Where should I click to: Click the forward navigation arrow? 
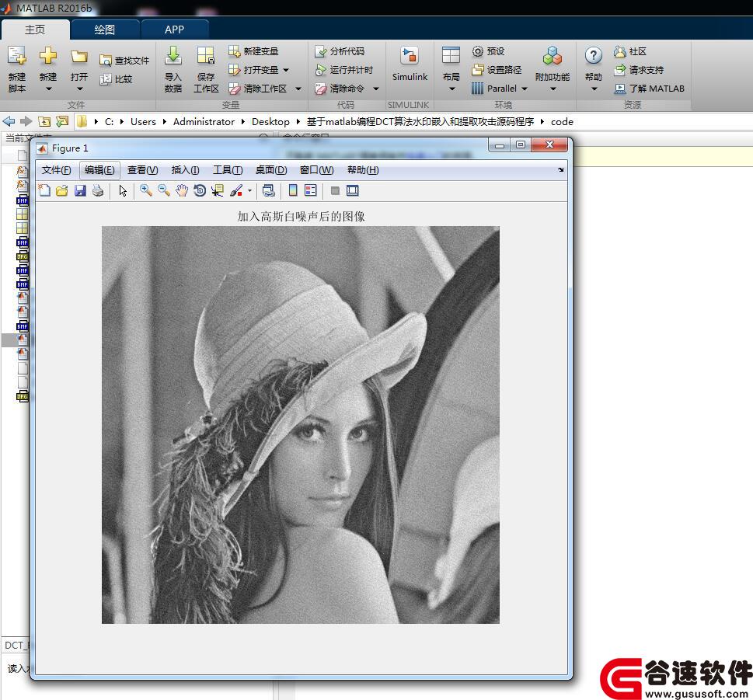tap(26, 121)
